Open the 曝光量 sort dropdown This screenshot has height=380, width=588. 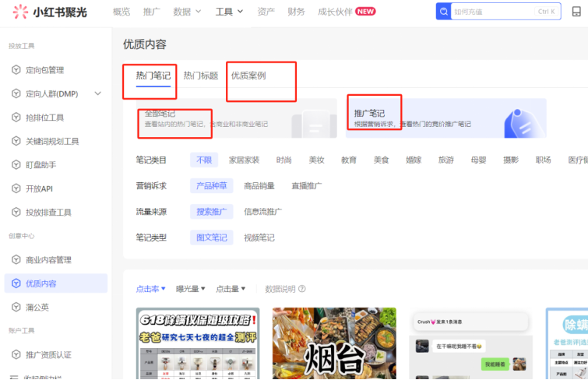pos(191,289)
